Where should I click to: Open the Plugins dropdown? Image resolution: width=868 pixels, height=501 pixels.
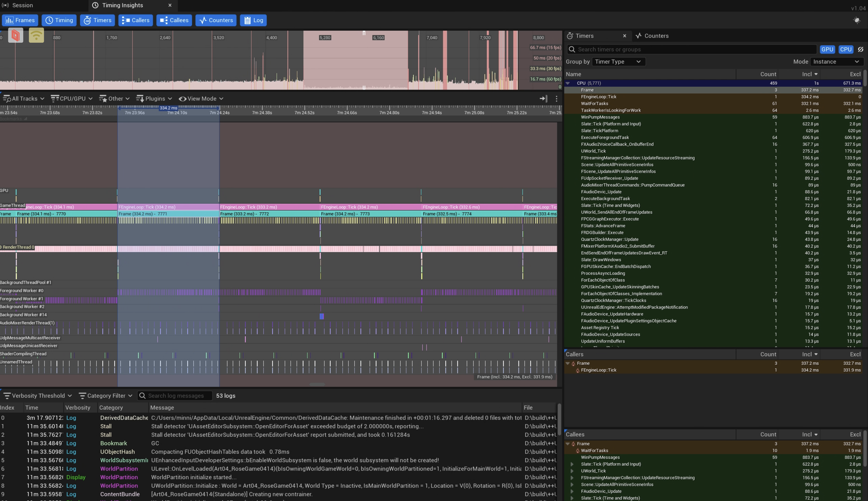pyautogui.click(x=154, y=99)
